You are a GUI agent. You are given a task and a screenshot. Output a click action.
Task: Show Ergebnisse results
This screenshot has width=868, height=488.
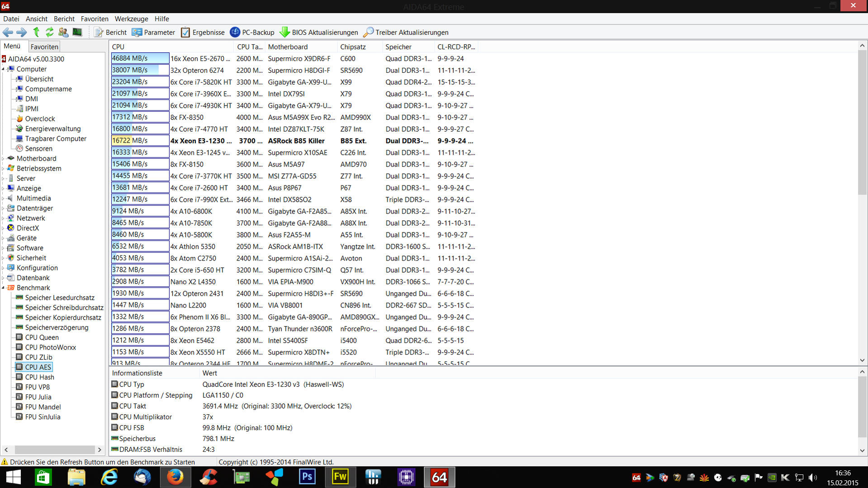point(203,32)
